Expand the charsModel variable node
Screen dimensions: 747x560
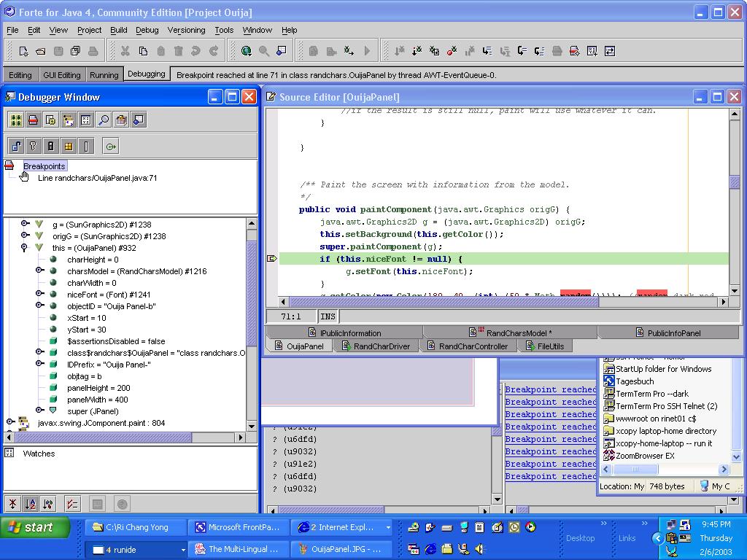pos(39,271)
